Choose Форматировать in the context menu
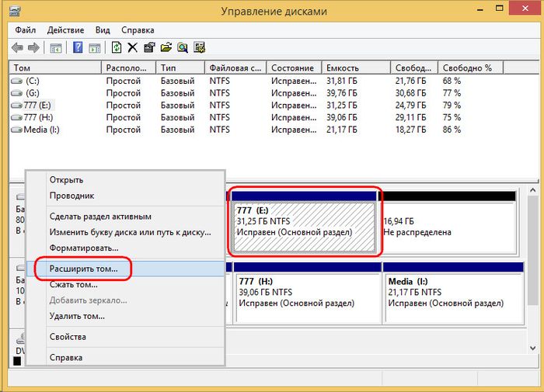 click(x=84, y=247)
